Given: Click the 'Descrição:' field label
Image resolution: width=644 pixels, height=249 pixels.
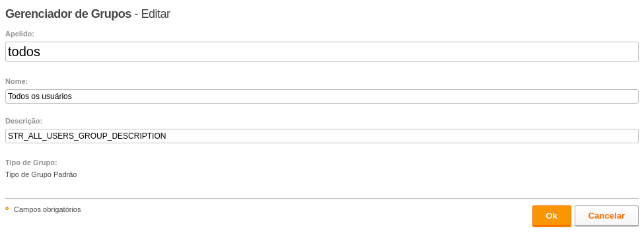Looking at the screenshot, I should point(24,122).
